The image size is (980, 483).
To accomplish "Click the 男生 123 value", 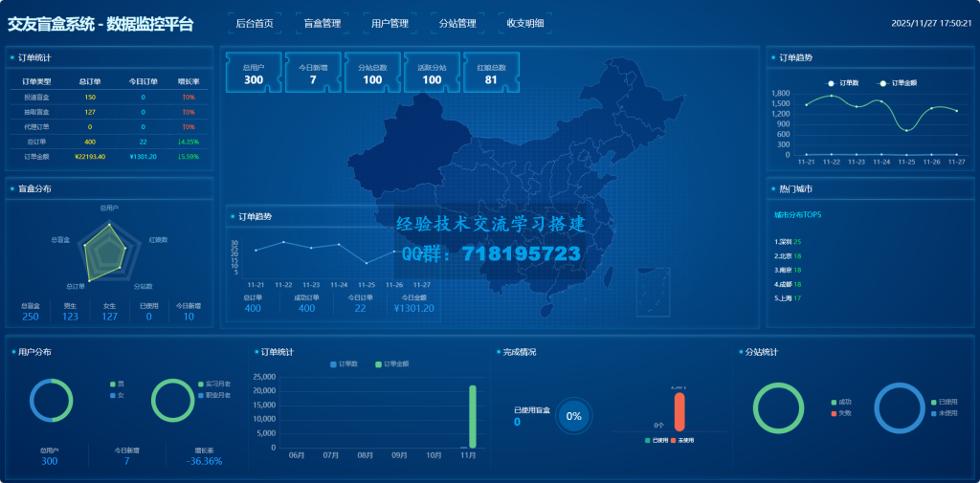I will pos(70,317).
